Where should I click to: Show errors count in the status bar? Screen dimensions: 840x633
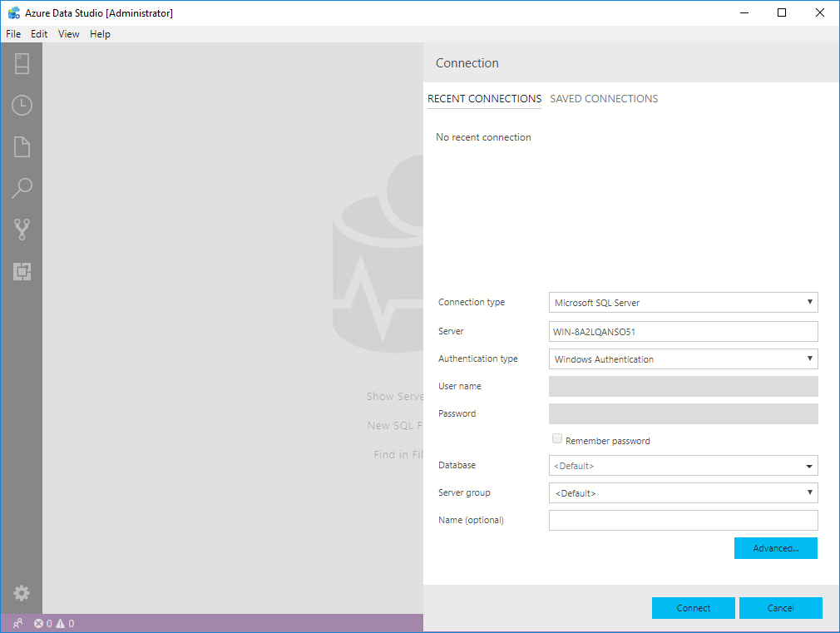tap(43, 623)
